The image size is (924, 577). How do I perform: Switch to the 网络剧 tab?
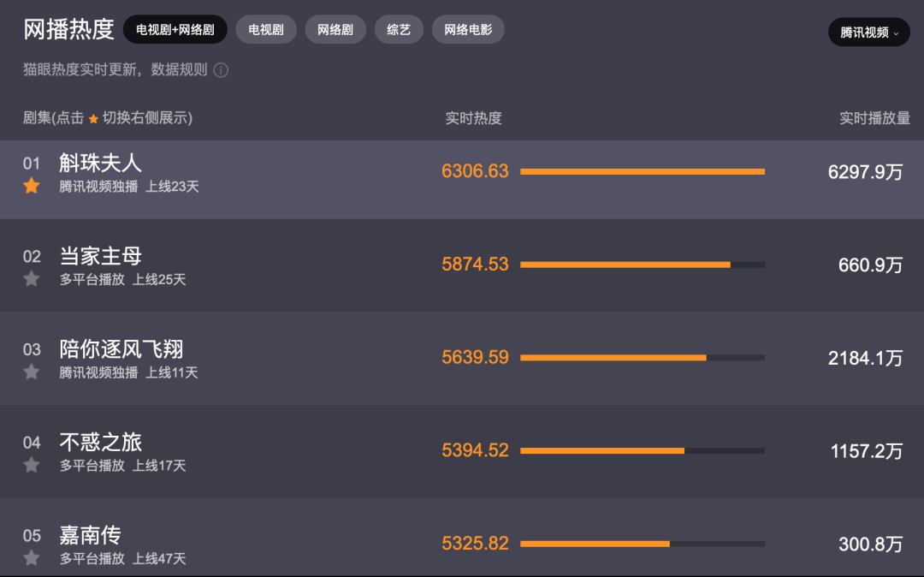[335, 30]
